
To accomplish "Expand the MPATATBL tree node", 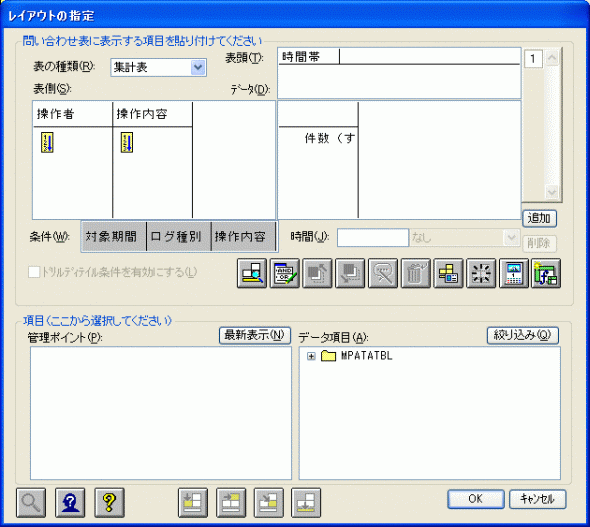I will (x=311, y=356).
